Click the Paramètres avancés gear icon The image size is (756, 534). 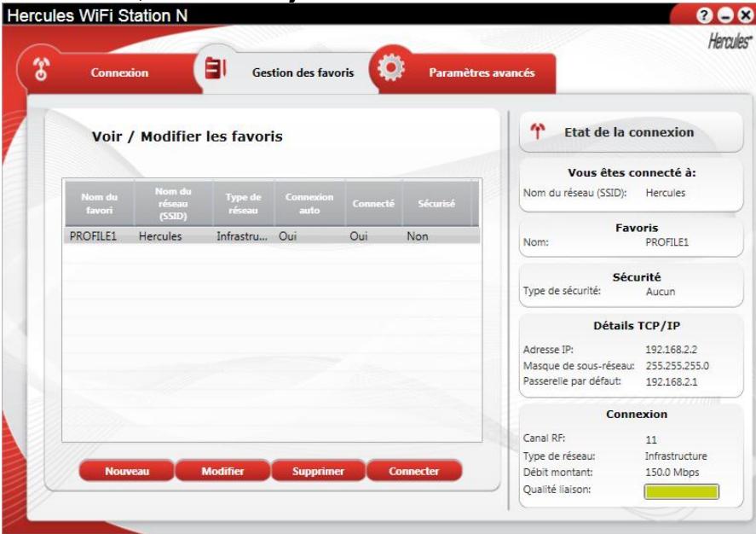tap(390, 67)
